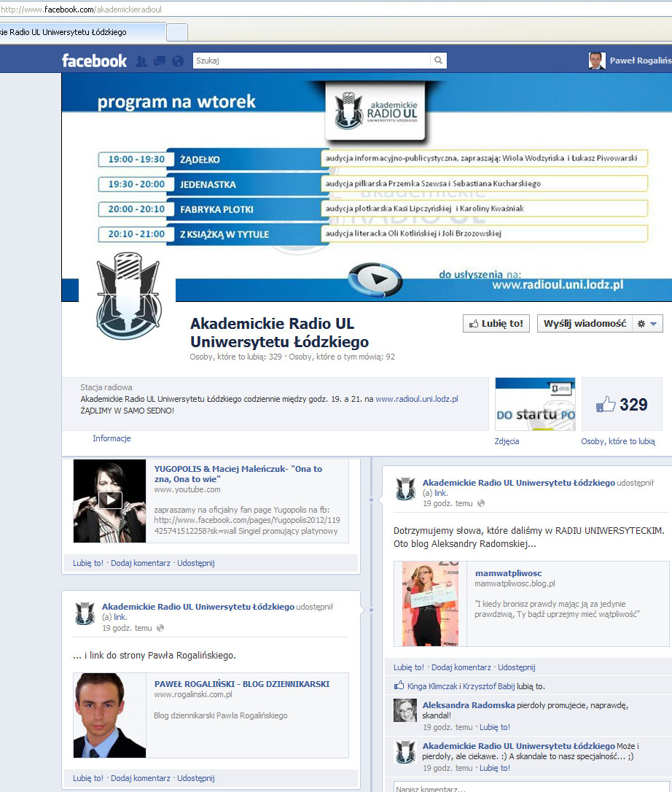The width and height of the screenshot is (672, 792).
Task: Open the friend requests icon
Action: pyautogui.click(x=141, y=61)
